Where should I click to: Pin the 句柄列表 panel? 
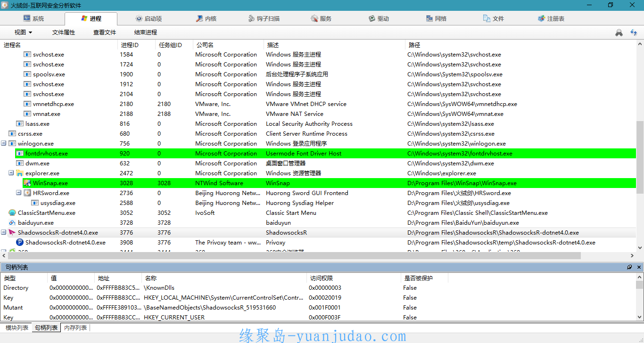point(629,267)
